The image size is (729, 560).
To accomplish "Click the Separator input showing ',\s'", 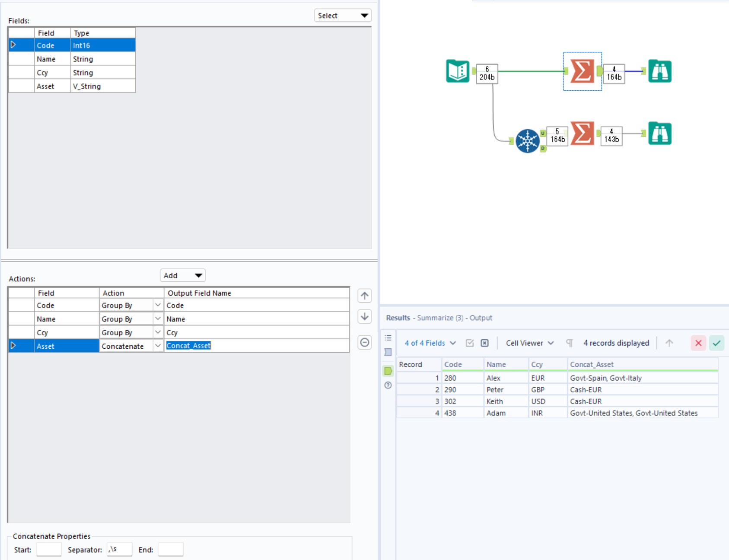I will pos(119,549).
